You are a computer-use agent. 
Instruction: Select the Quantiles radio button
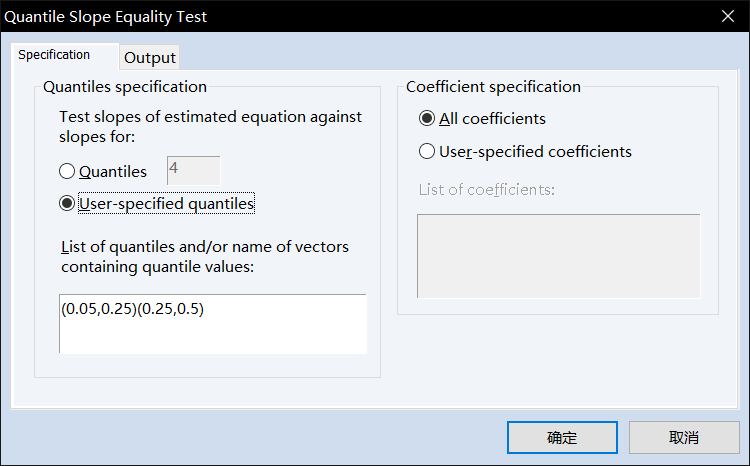pyautogui.click(x=68, y=171)
